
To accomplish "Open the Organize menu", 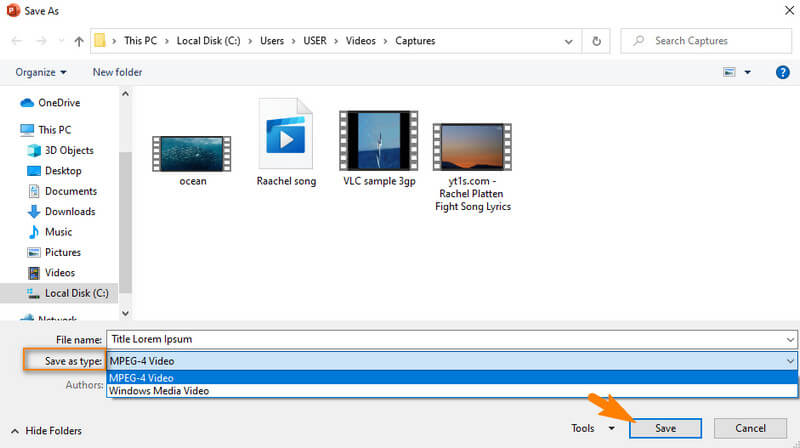I will [x=41, y=72].
